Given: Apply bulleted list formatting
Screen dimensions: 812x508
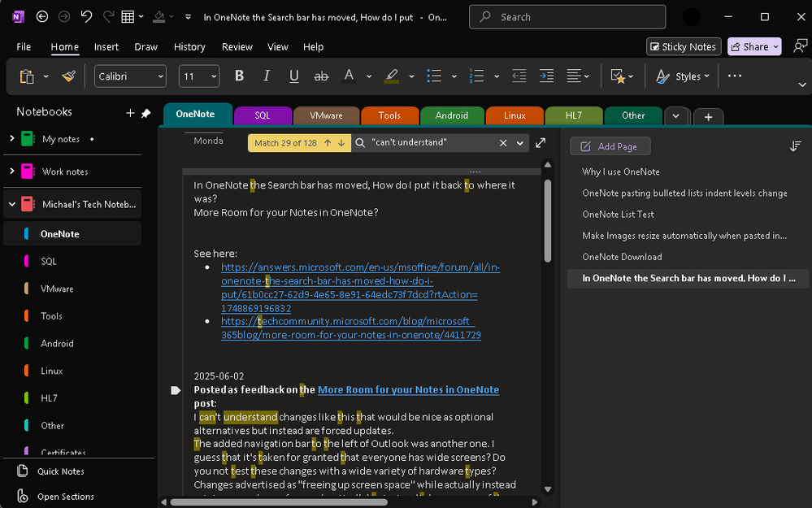Looking at the screenshot, I should 434,76.
